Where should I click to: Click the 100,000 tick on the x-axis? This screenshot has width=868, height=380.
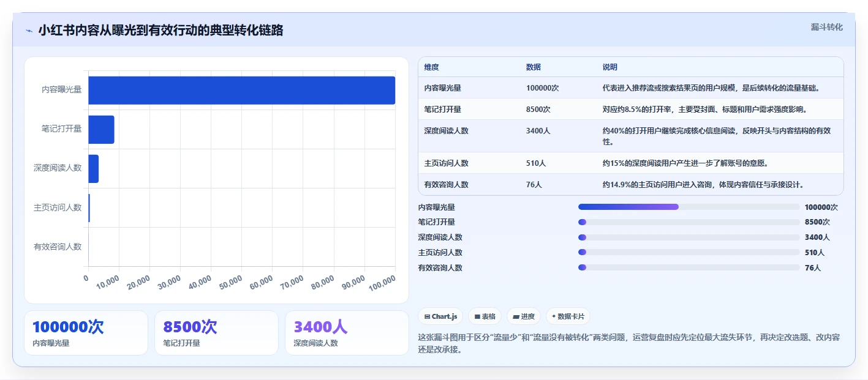(x=382, y=283)
